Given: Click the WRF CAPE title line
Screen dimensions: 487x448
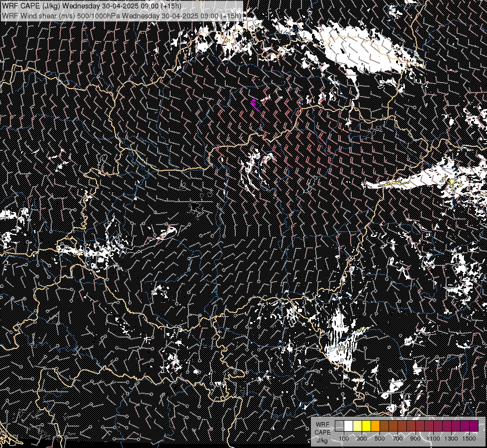Looking at the screenshot, I should pos(92,6).
